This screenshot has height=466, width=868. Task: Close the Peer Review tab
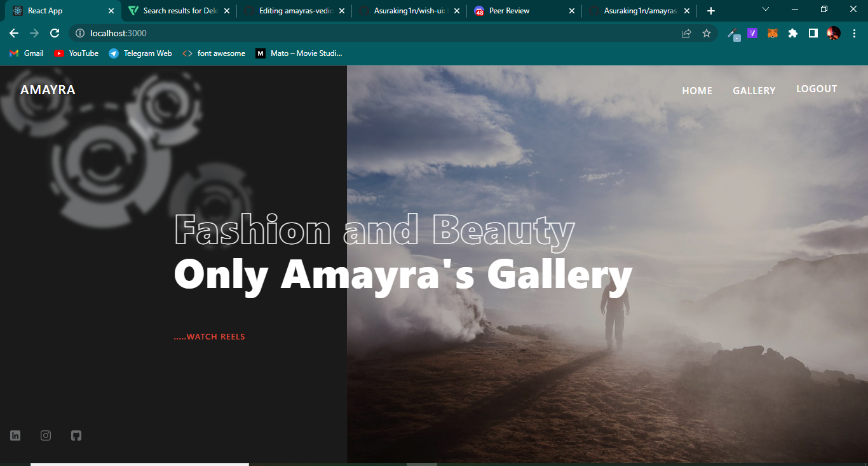pyautogui.click(x=571, y=11)
